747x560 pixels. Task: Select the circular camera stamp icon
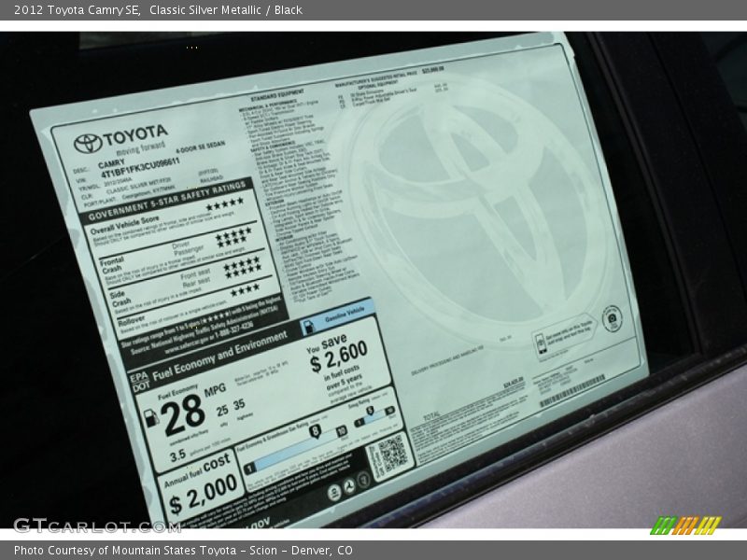613,317
